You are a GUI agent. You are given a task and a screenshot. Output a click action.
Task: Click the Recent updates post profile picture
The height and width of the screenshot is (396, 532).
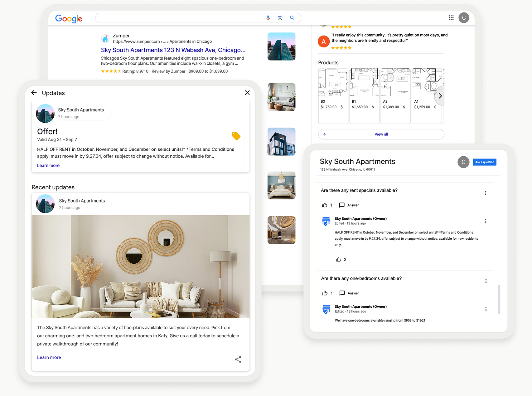point(45,204)
